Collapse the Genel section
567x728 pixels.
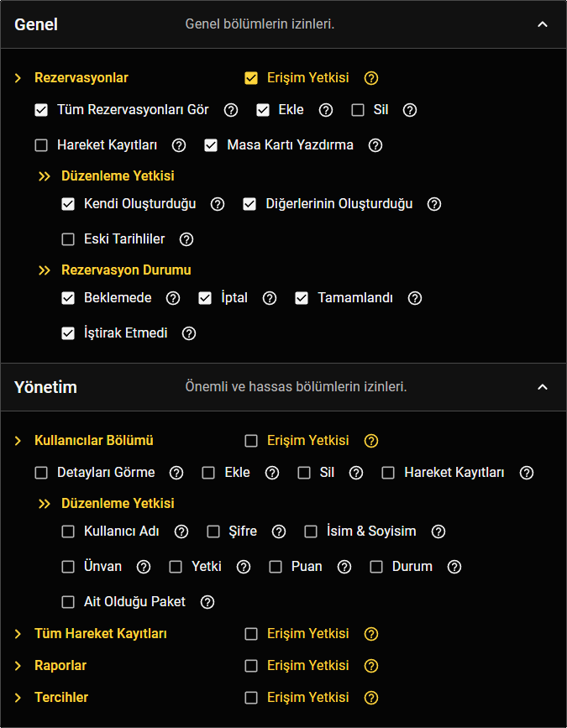pyautogui.click(x=543, y=24)
